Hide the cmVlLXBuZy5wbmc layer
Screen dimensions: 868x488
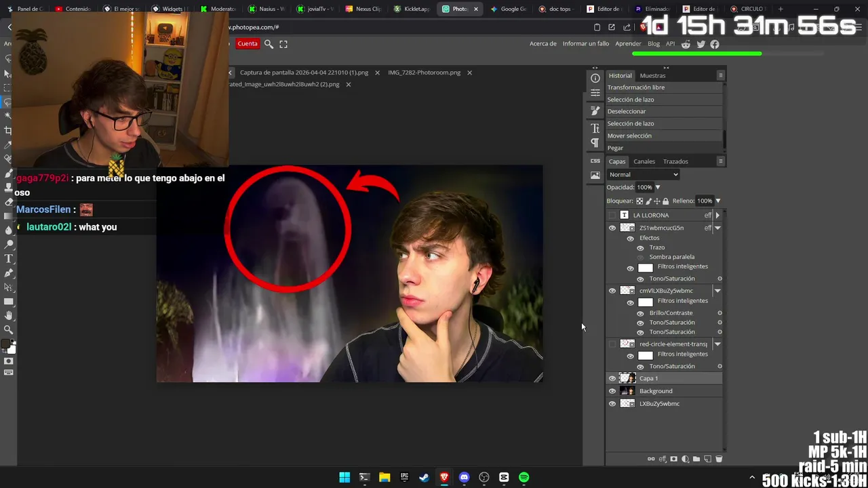coord(612,291)
